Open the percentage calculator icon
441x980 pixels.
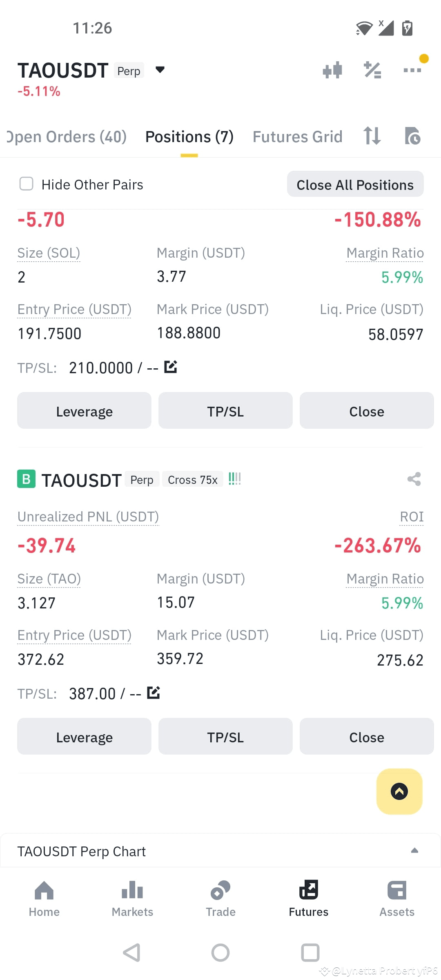(372, 70)
